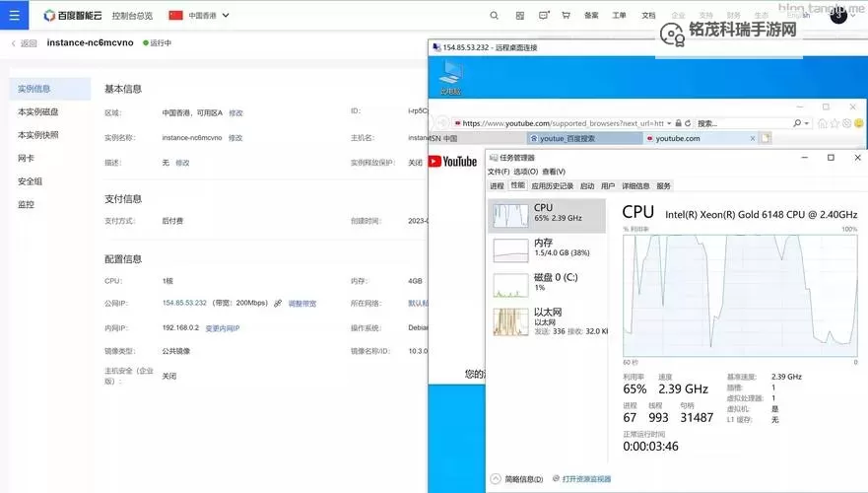Open the shopping cart icon

pyautogui.click(x=566, y=16)
